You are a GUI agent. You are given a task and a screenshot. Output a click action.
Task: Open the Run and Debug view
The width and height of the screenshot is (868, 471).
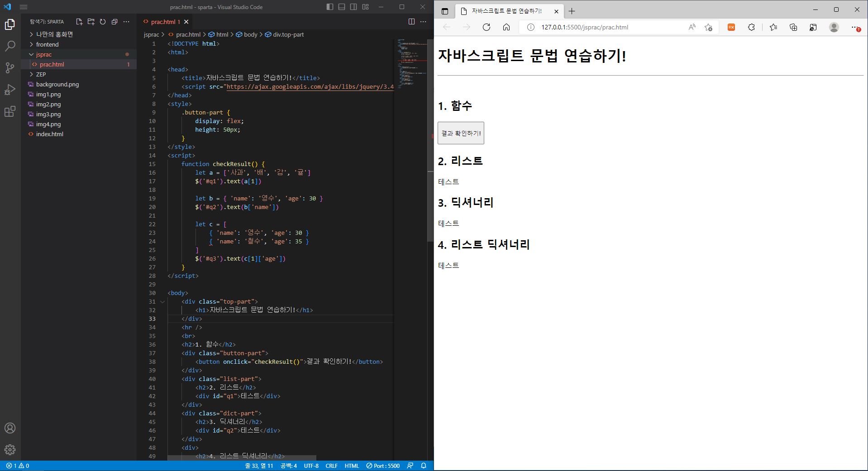click(x=10, y=90)
